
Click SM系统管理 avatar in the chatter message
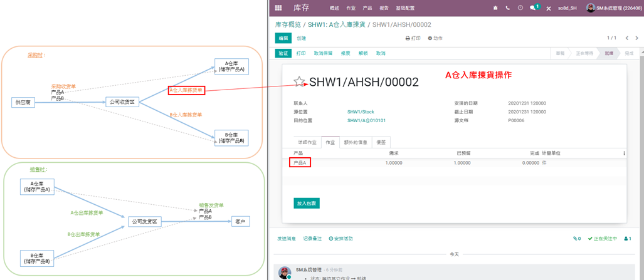(x=285, y=272)
